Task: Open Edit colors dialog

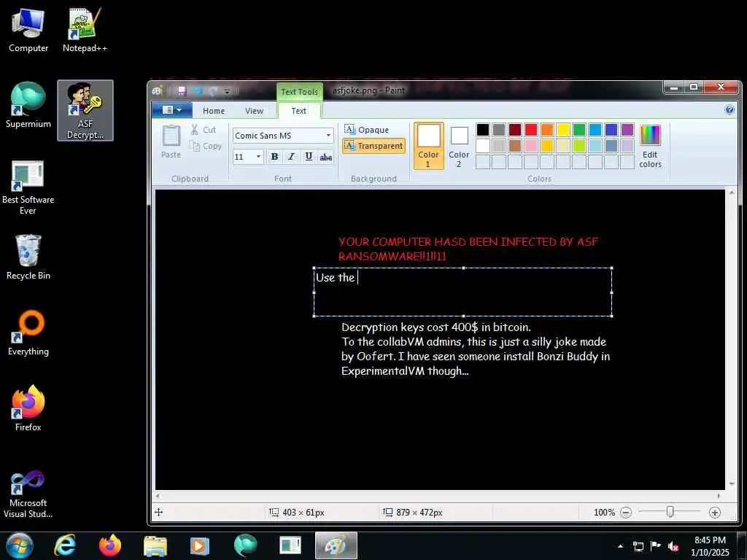Action: click(650, 146)
